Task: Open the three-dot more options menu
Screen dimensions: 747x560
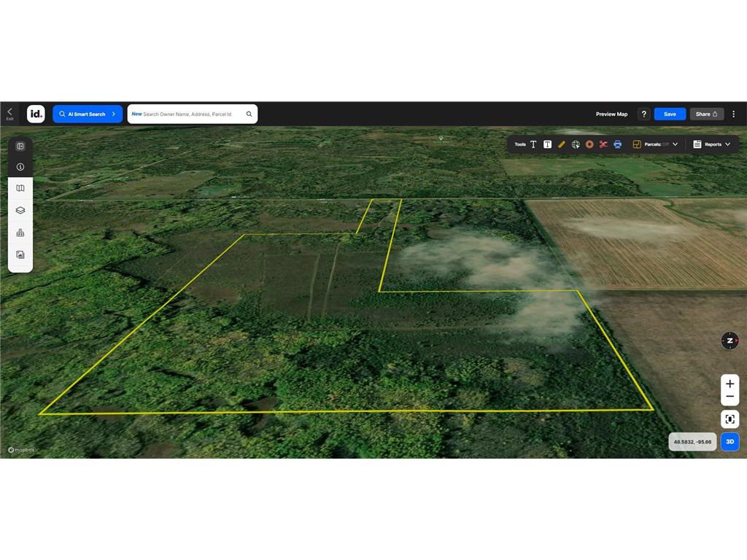Action: tap(734, 114)
